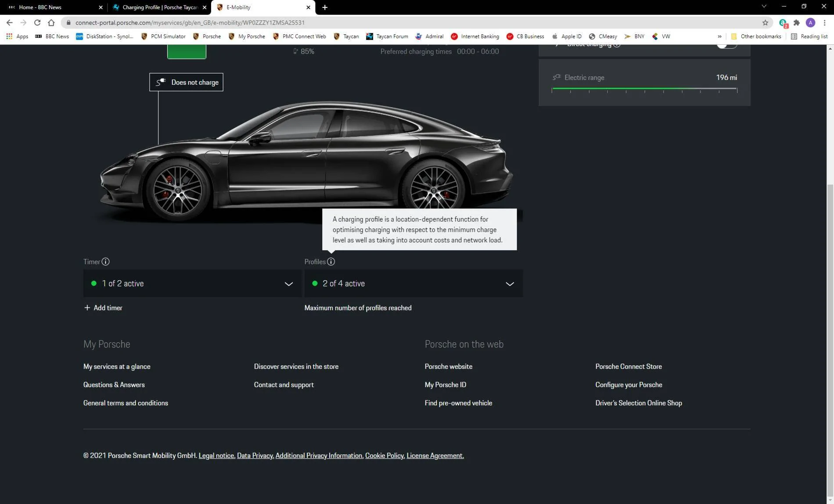
Task: Show hidden bookmarks via the double chevron
Action: pos(719,36)
